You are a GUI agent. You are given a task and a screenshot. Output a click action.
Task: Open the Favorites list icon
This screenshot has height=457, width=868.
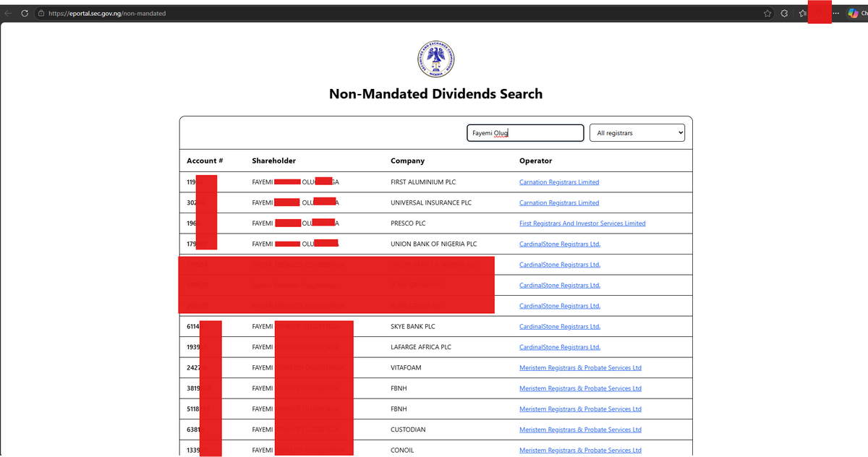(x=802, y=13)
